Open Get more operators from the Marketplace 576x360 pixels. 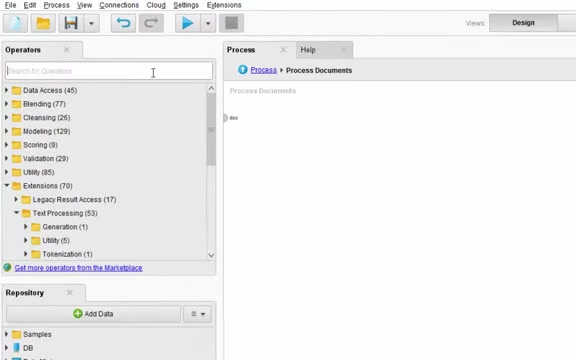click(x=78, y=268)
